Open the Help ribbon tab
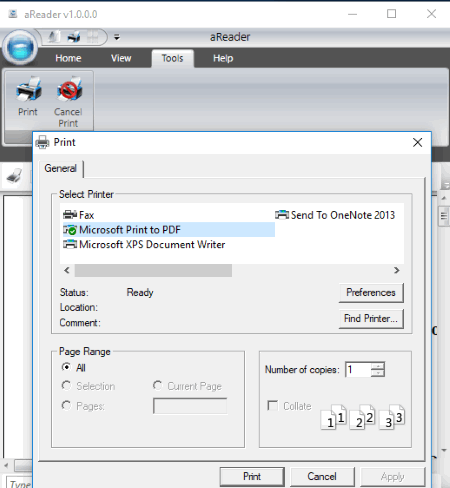The height and width of the screenshot is (488, 450). (x=223, y=58)
